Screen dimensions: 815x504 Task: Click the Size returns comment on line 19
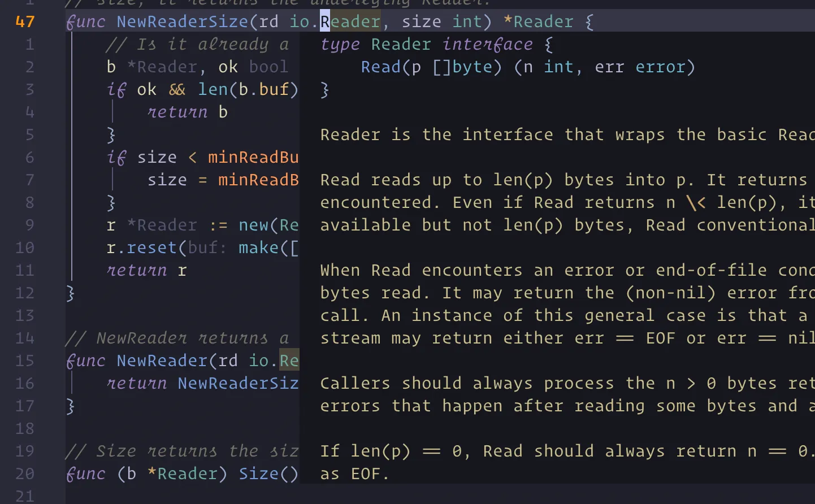[181, 451]
